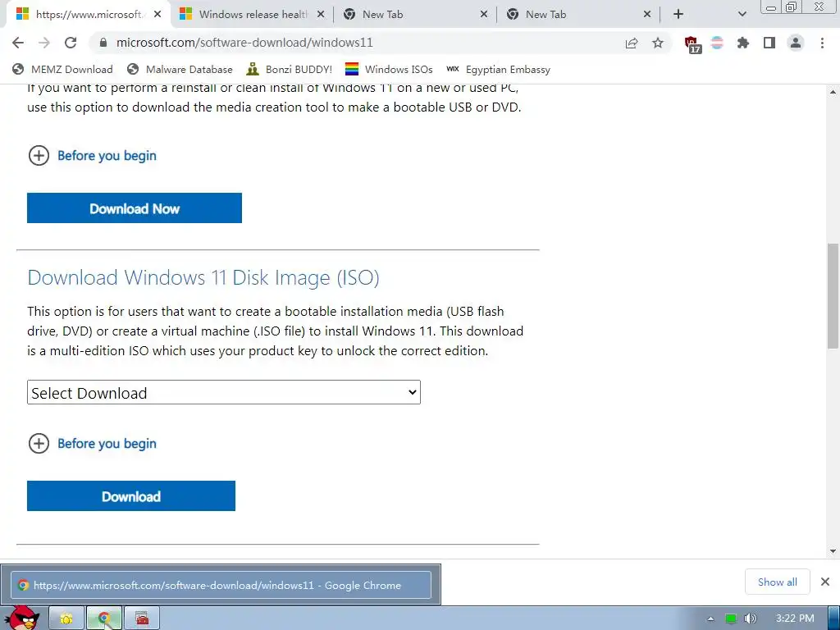Switch to Windows release health tab
The height and width of the screenshot is (630, 840).
click(252, 15)
